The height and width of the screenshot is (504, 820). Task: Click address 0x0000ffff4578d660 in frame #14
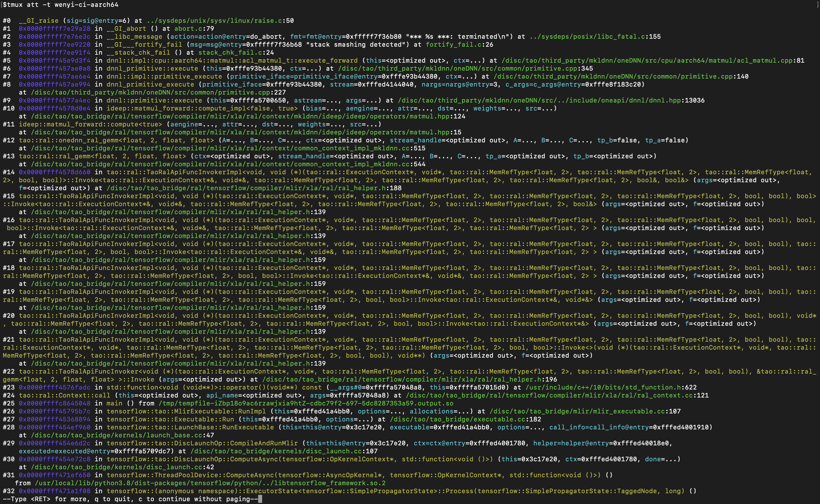54,172
